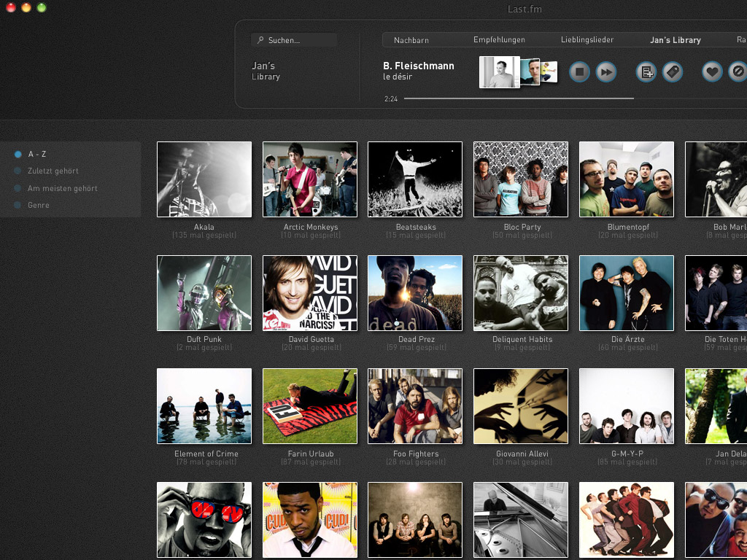Image resolution: width=747 pixels, height=560 pixels.
Task: Click the 2:24 elapsed time label
Action: [x=391, y=99]
